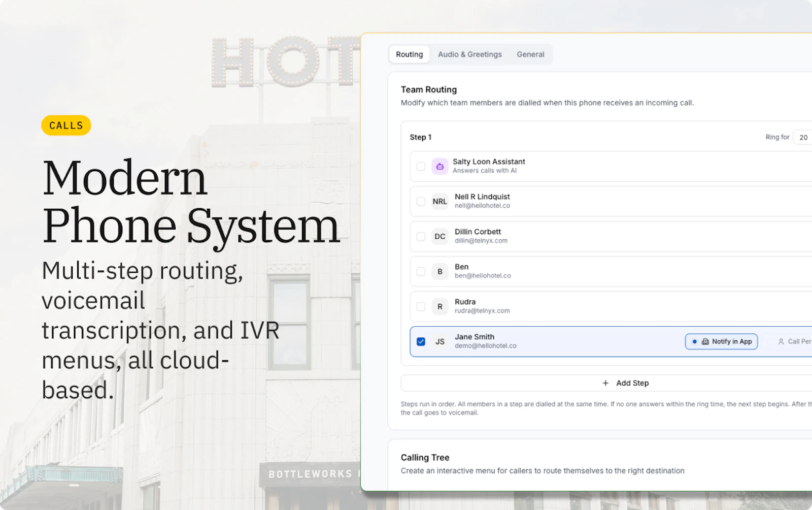Click the Ring for label
Image resolution: width=812 pixels, height=510 pixels.
pos(777,137)
